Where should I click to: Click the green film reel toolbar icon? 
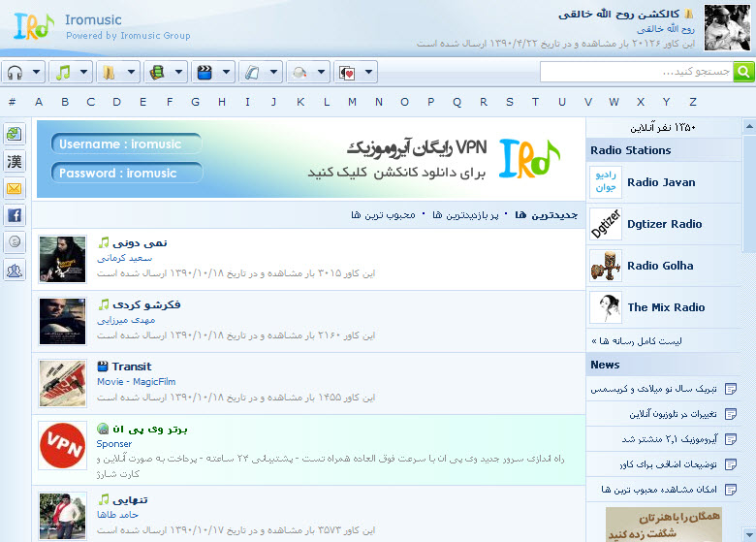157,73
